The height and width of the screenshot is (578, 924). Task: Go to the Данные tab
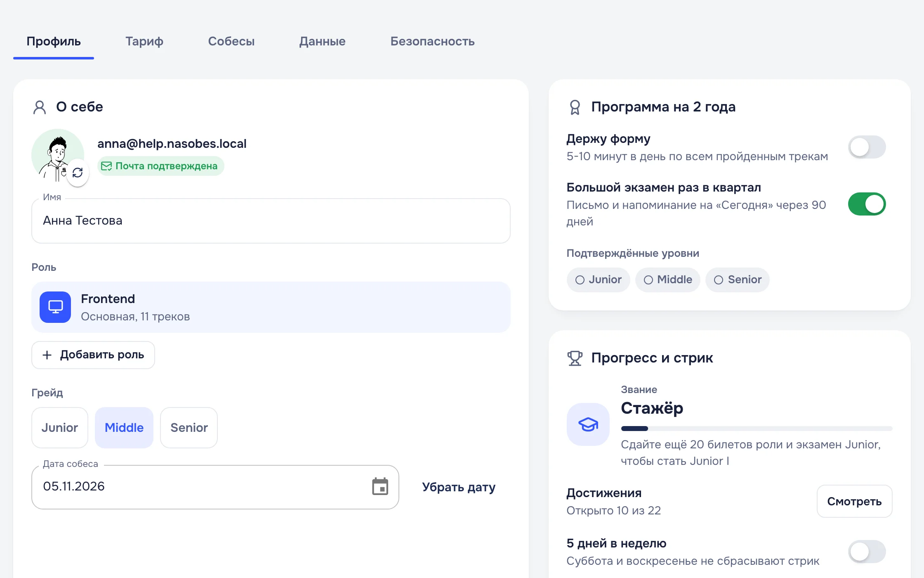click(x=323, y=41)
